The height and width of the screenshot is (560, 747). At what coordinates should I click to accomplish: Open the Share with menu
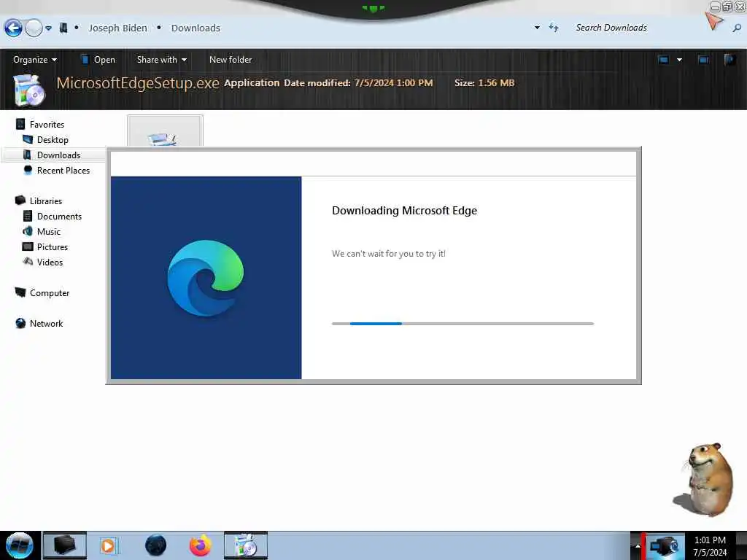161,60
